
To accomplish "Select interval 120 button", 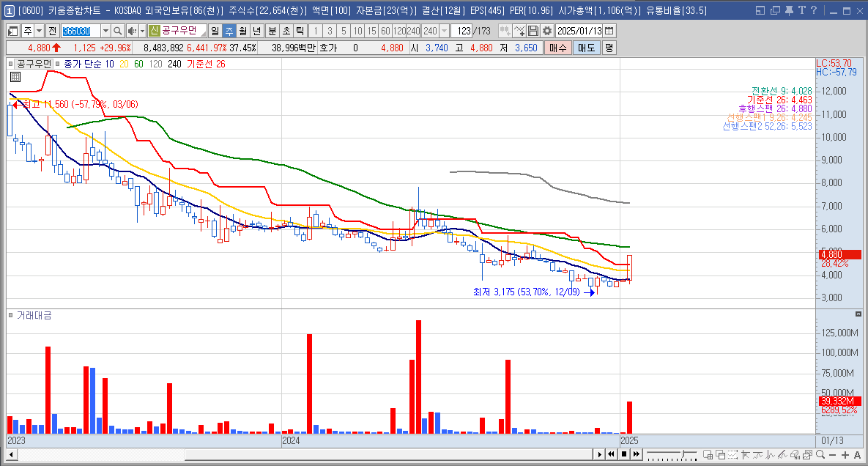I will click(x=400, y=31).
